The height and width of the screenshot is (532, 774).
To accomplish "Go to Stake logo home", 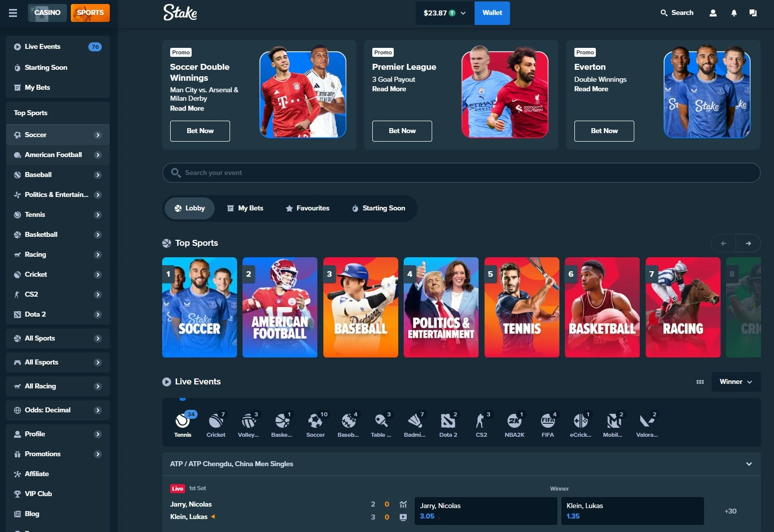I will 180,13.
